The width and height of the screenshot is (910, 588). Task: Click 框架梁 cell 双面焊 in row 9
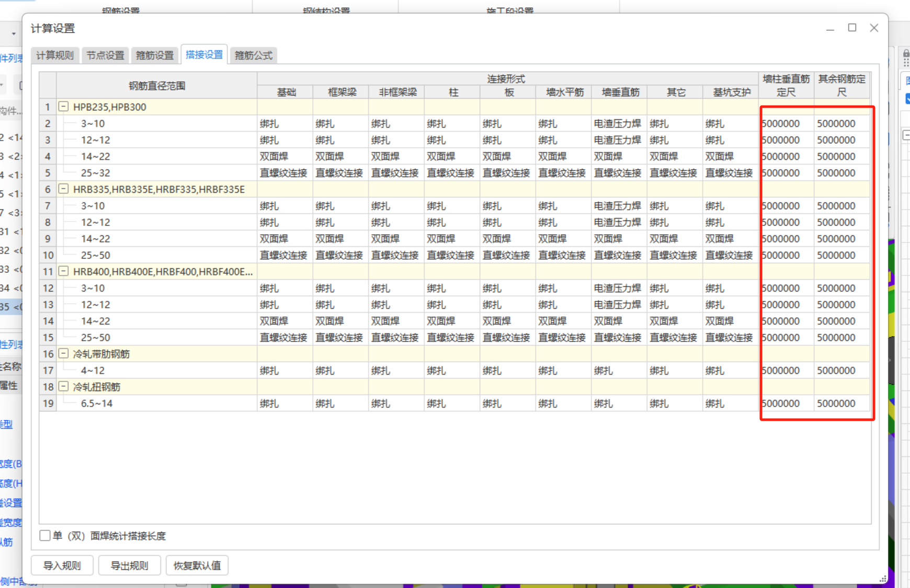pos(340,238)
